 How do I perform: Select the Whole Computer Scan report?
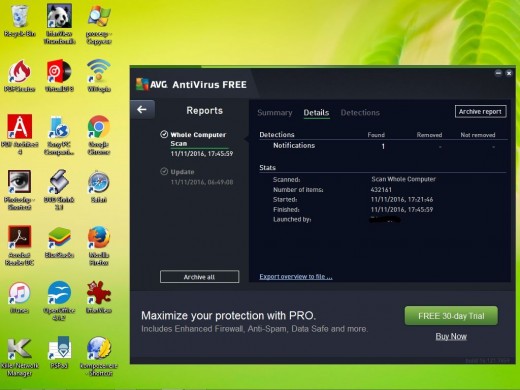coord(198,144)
